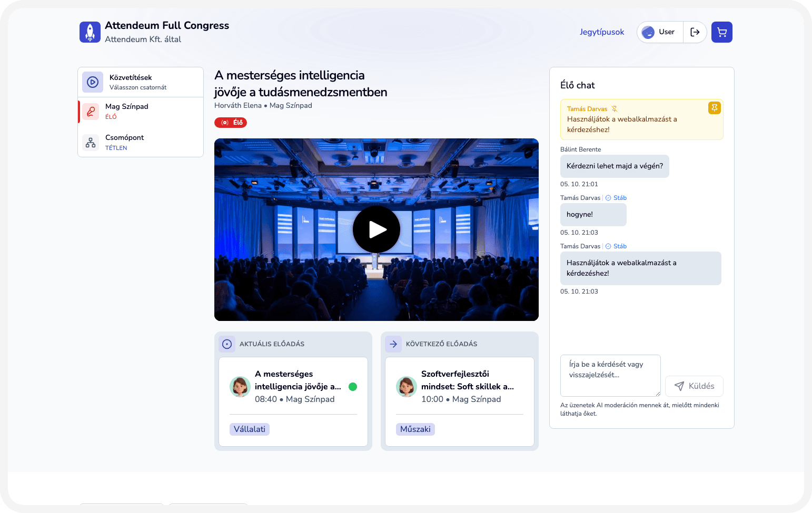
Task: Click the Attendeum Full Congress title
Action: tap(167, 25)
